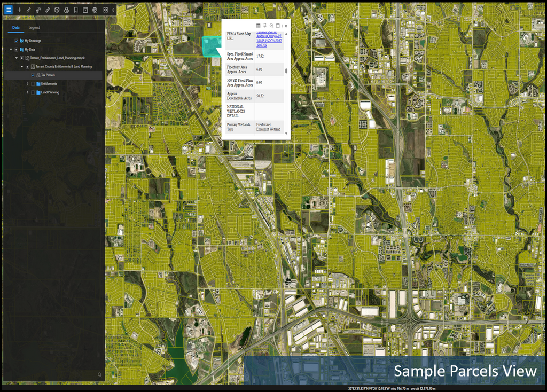Select the Drawings pencil tool
Screen dimensions: 547x392
coord(28,10)
